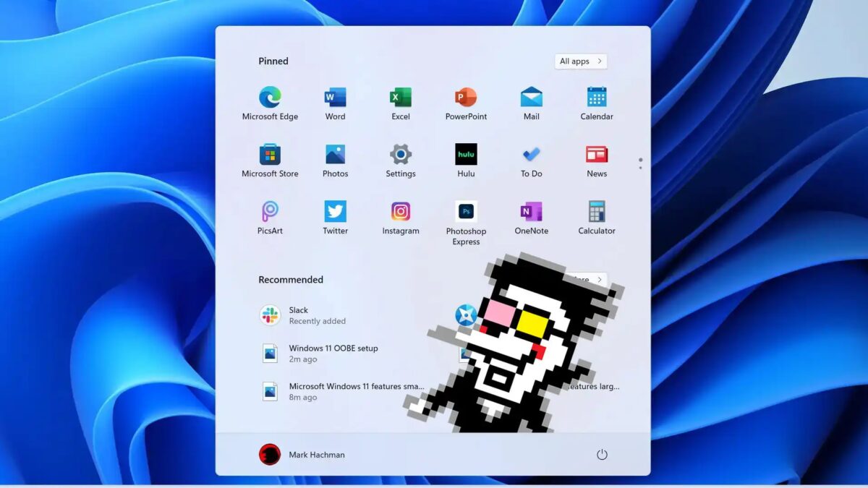Click the Mark Hachman account name

[x=316, y=454]
